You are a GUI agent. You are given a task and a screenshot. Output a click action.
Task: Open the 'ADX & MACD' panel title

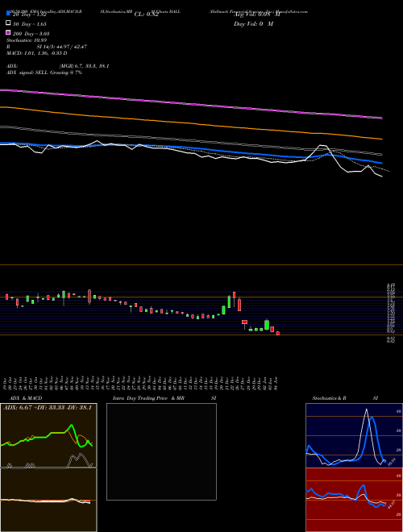point(26,398)
